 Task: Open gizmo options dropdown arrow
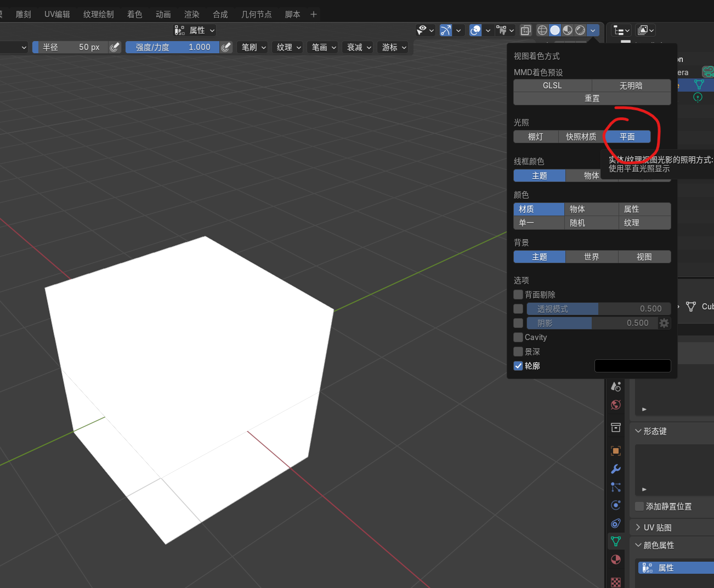point(458,30)
